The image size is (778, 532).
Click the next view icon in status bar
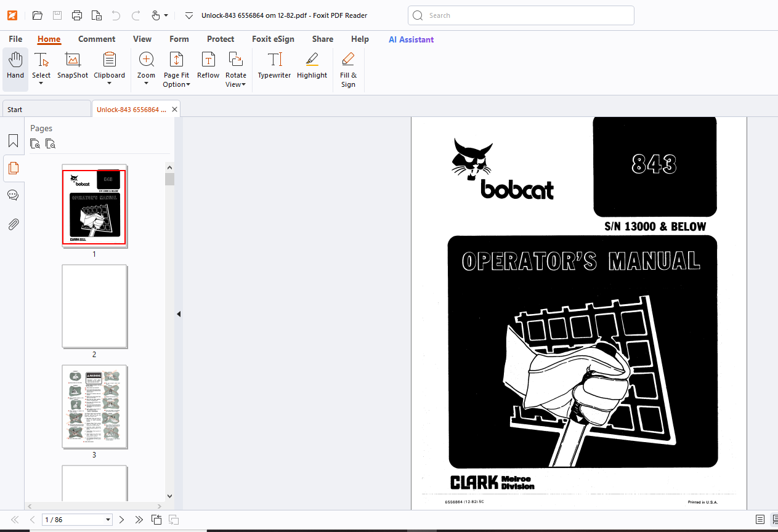coord(174,520)
